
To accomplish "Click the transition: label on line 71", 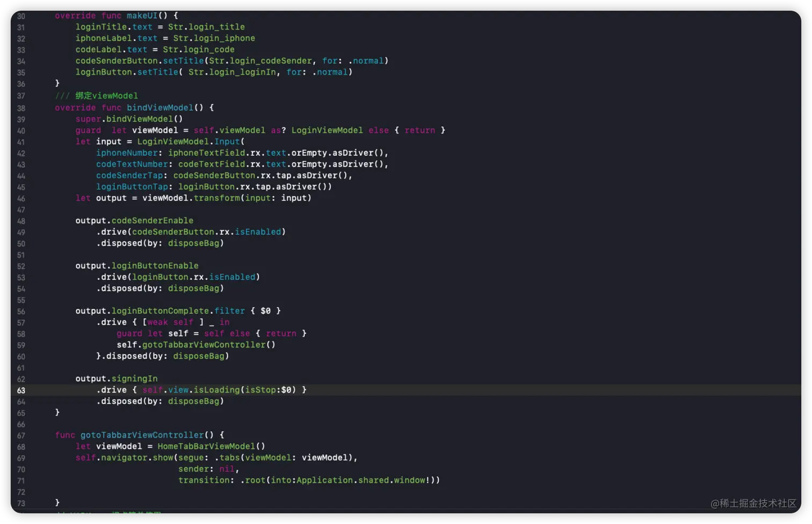I will (207, 480).
